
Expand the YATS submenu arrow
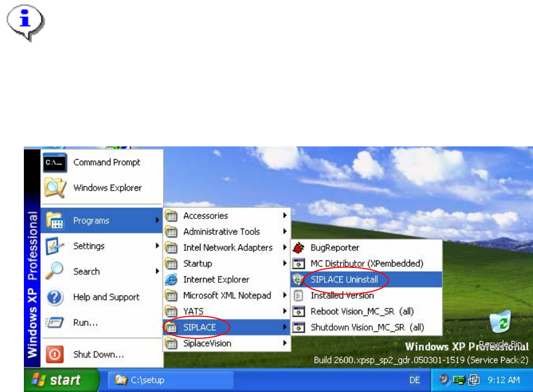click(285, 311)
